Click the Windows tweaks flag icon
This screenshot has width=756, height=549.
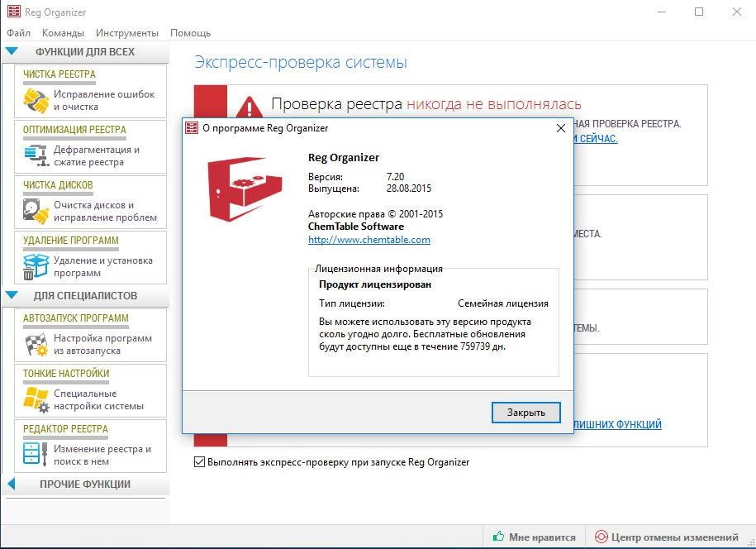(x=36, y=399)
